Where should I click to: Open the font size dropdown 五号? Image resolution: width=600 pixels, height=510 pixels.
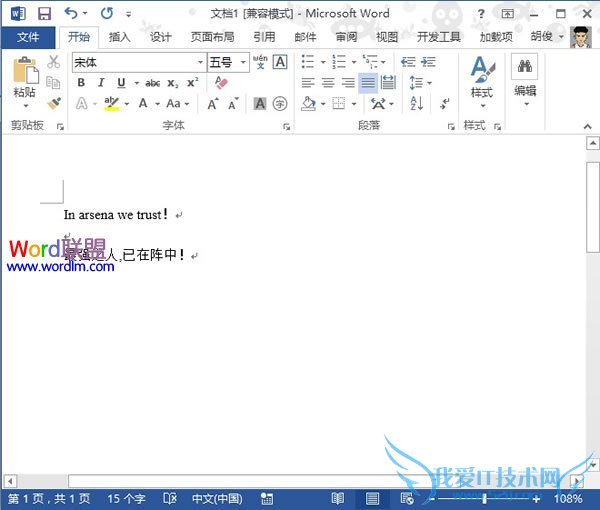pos(228,62)
